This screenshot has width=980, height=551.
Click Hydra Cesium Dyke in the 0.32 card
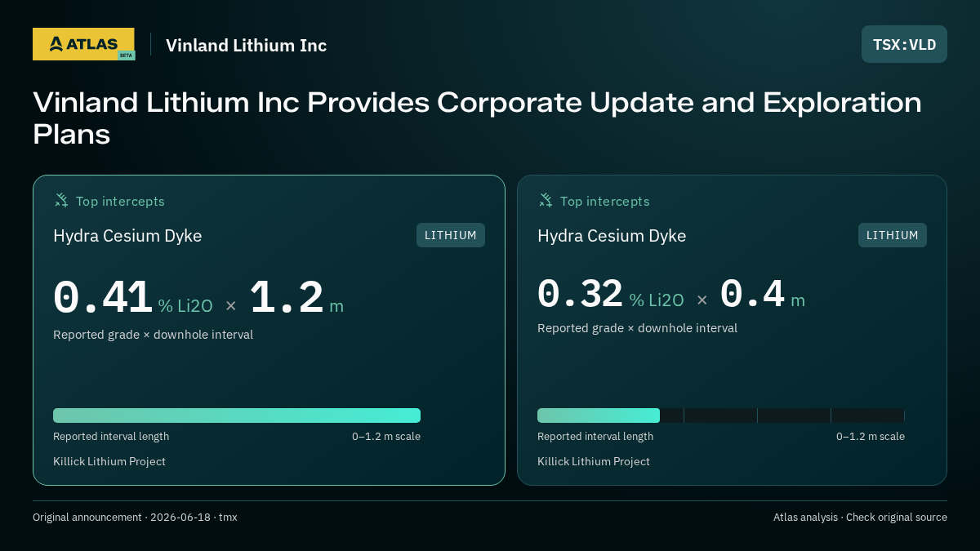(x=612, y=236)
